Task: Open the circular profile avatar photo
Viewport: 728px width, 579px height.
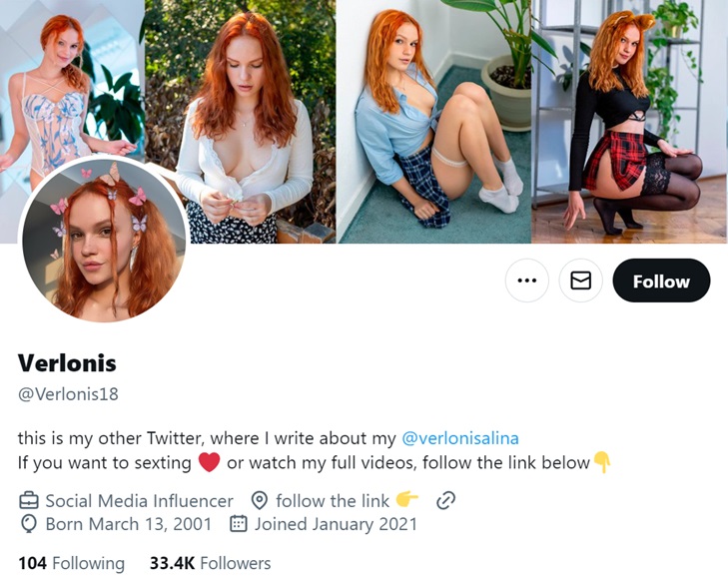Action: pyautogui.click(x=104, y=240)
